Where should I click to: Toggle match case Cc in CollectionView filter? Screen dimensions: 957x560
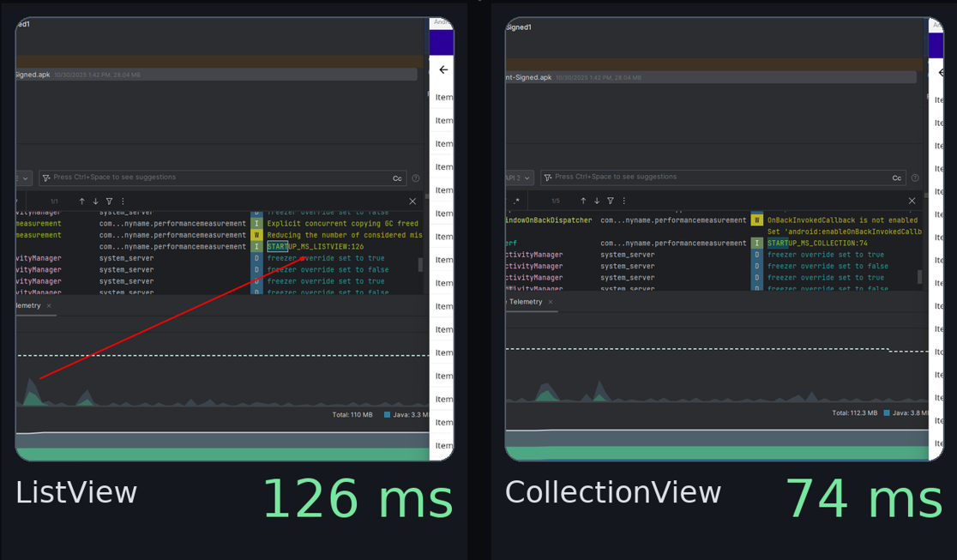coord(896,178)
